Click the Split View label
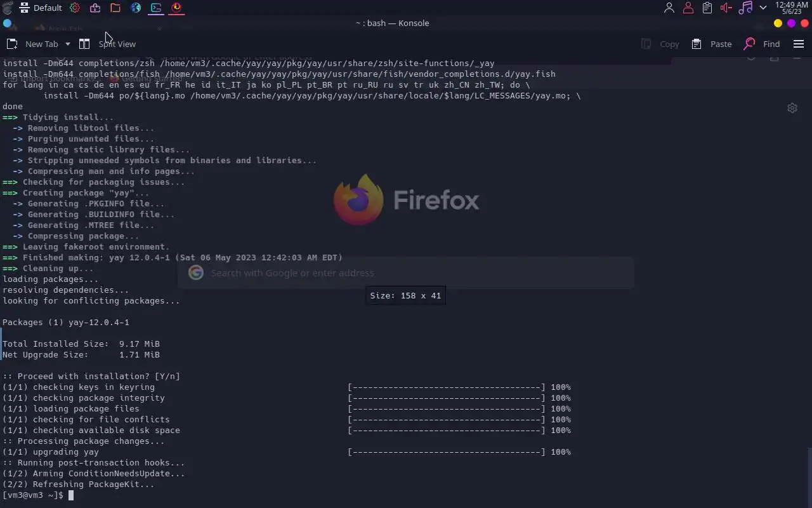812x508 pixels. point(117,44)
